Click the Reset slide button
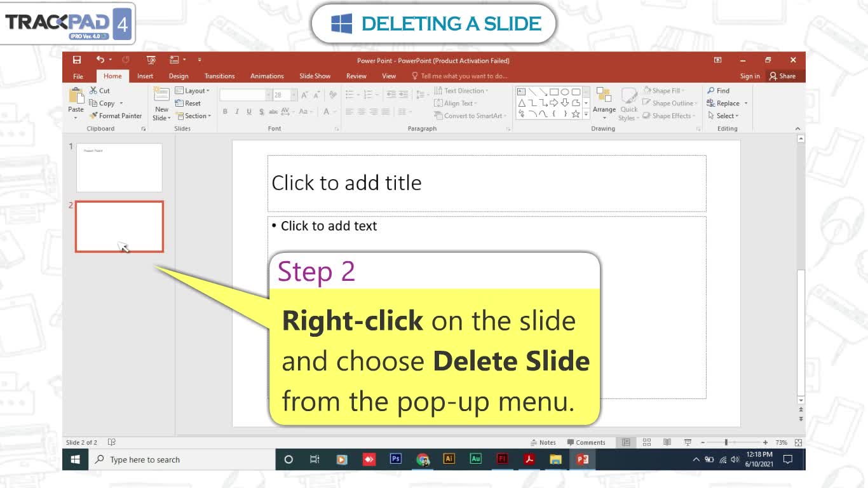868x488 pixels. point(188,104)
